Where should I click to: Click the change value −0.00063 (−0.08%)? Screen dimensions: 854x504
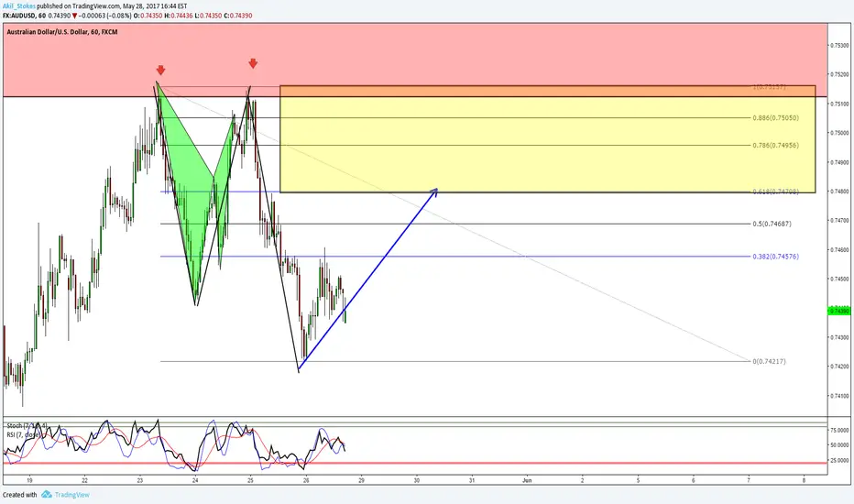[x=104, y=16]
